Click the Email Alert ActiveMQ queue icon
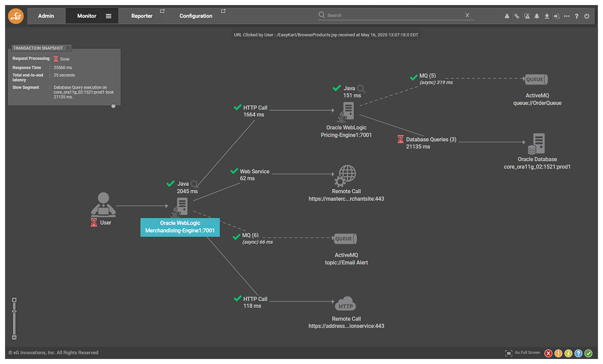603x364 pixels. (x=346, y=239)
